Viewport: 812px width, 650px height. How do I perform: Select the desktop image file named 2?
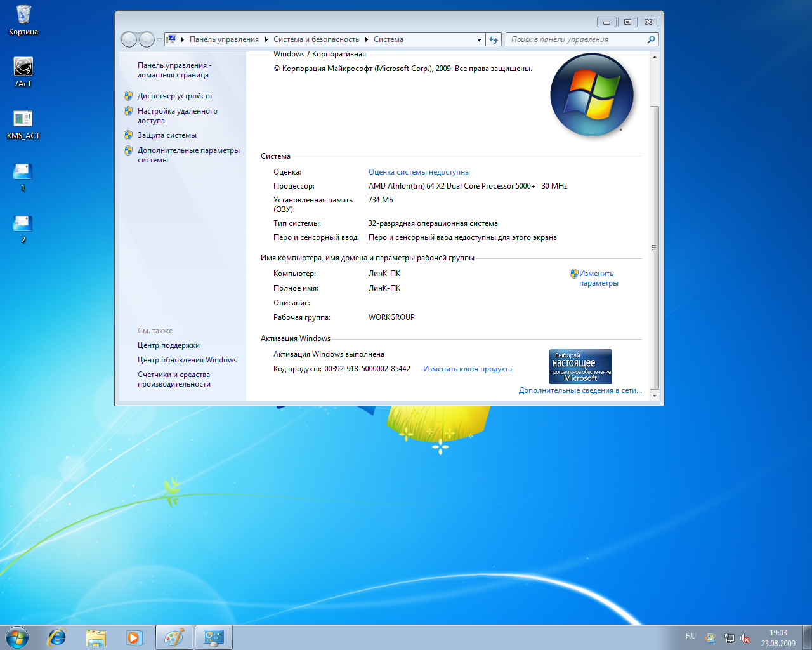(23, 229)
